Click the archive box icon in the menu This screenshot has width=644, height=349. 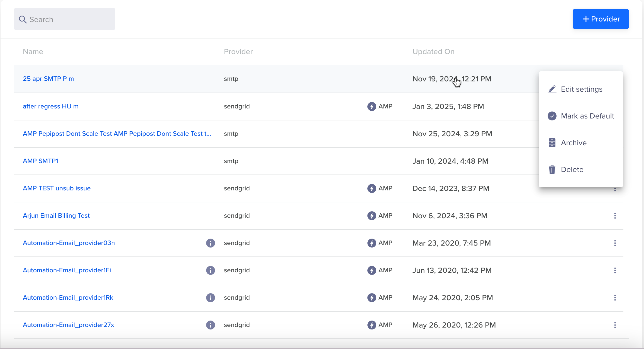point(552,143)
